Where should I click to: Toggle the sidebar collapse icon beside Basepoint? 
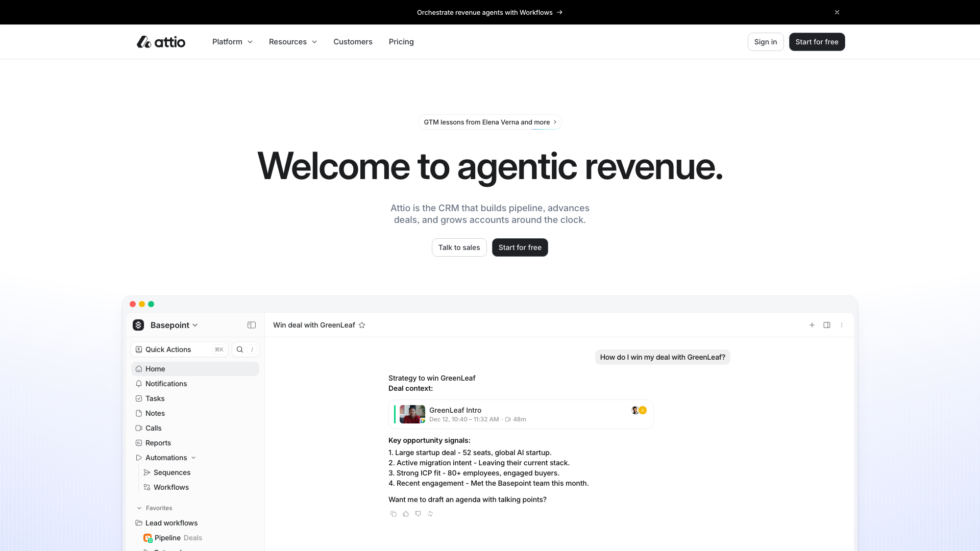(x=252, y=325)
